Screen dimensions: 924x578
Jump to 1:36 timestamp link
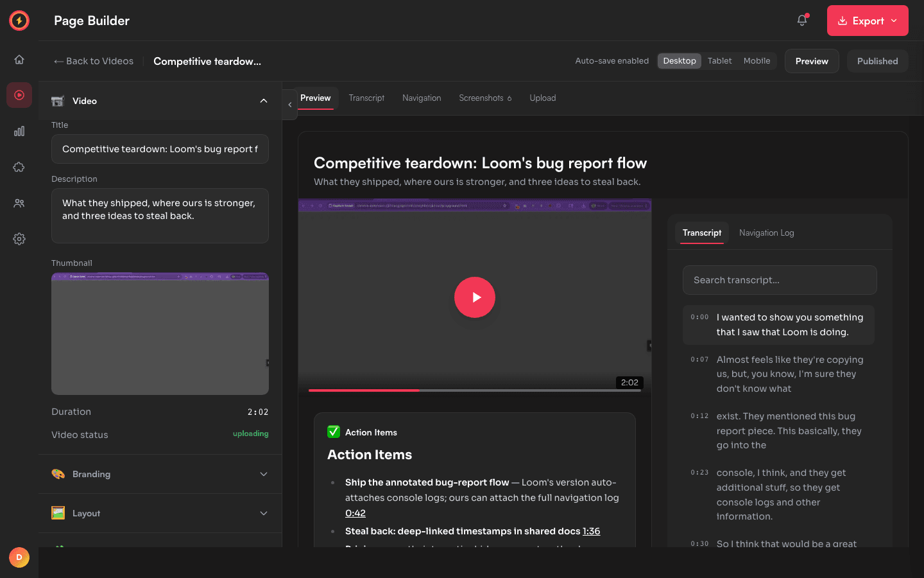coord(591,531)
